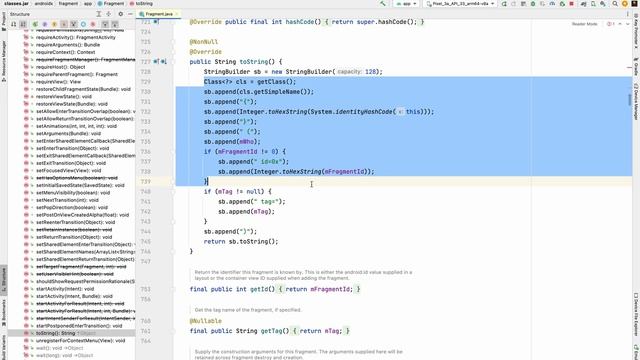This screenshot has width=640, height=360.
Task: Open the Pixel_3a_API_33 device selector dropdown
Action: [x=460, y=4]
